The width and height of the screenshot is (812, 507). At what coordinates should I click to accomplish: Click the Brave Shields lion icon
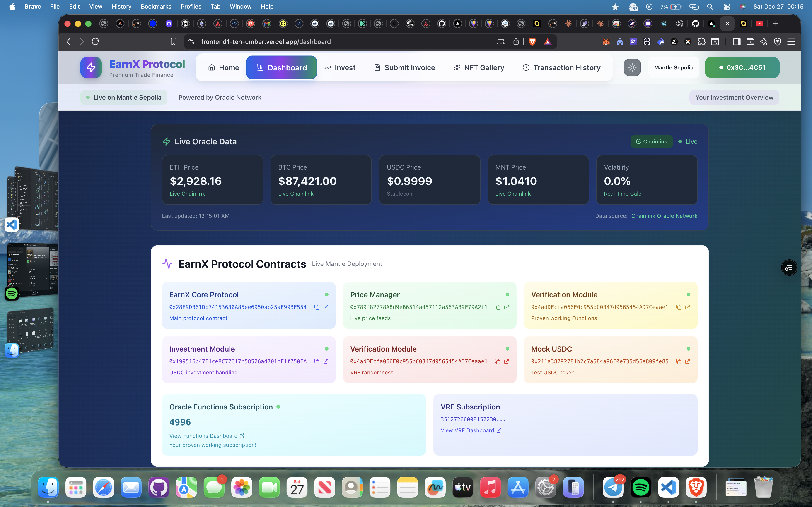pos(532,42)
